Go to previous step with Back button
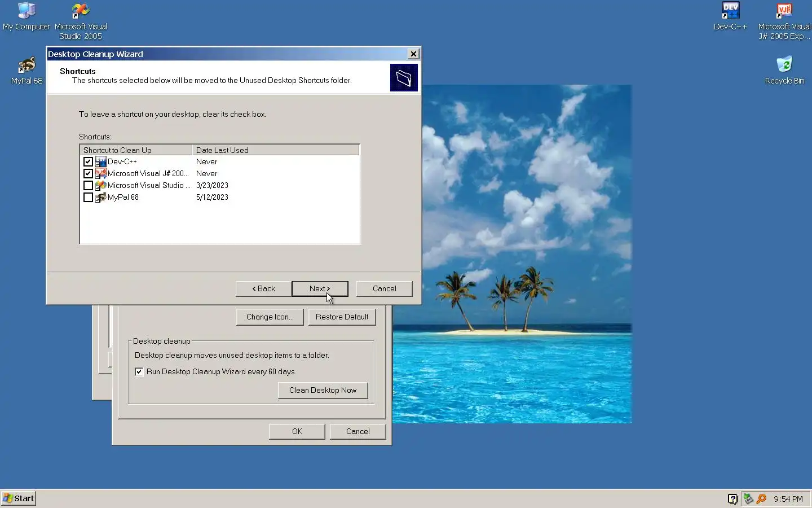The height and width of the screenshot is (508, 812). click(263, 289)
